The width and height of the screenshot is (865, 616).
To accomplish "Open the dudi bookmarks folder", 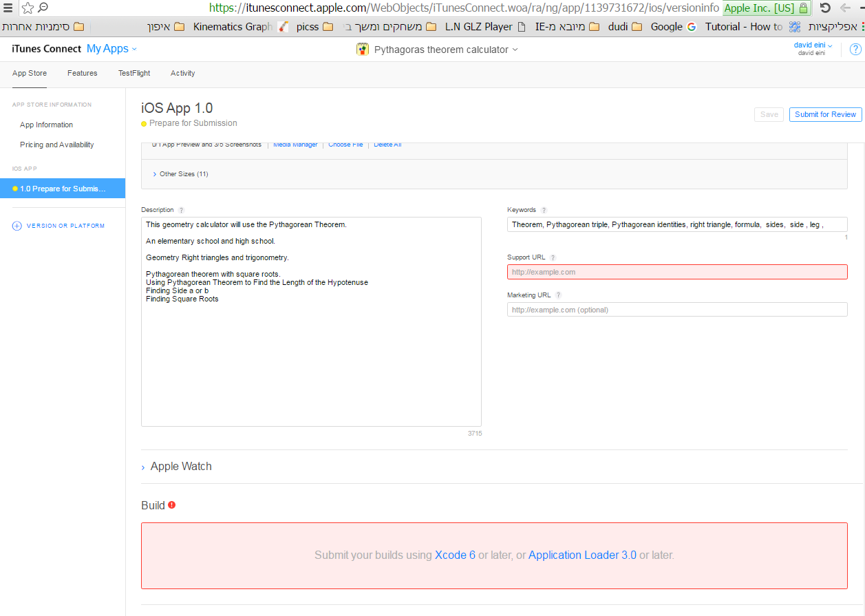I will click(x=626, y=27).
